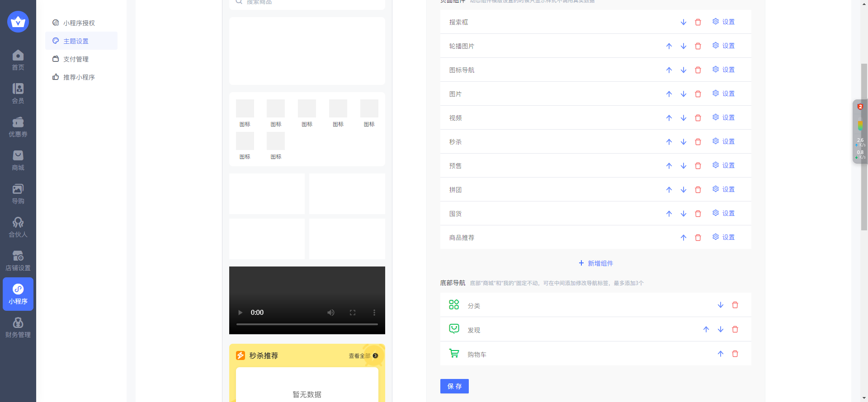
Task: Open settings for 秒杀 component
Action: coord(723,141)
